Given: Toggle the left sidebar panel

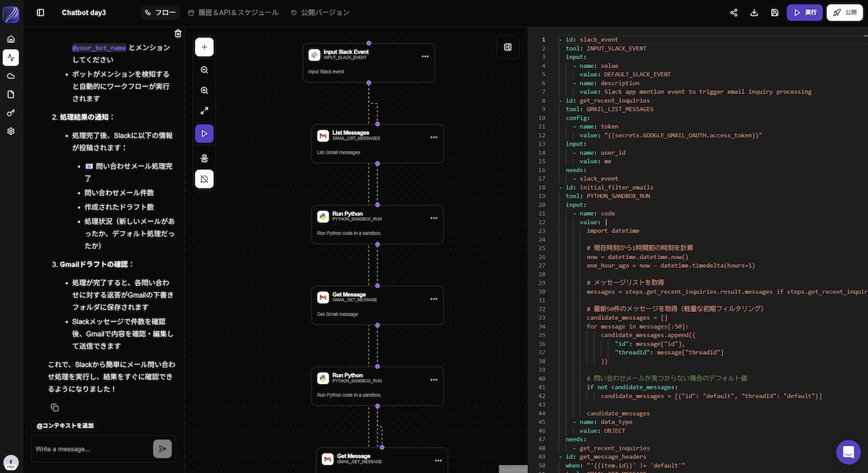Looking at the screenshot, I should (41, 13).
